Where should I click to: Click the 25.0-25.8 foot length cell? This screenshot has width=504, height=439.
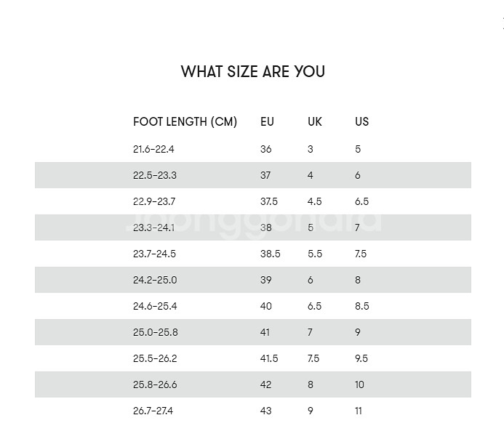156,332
